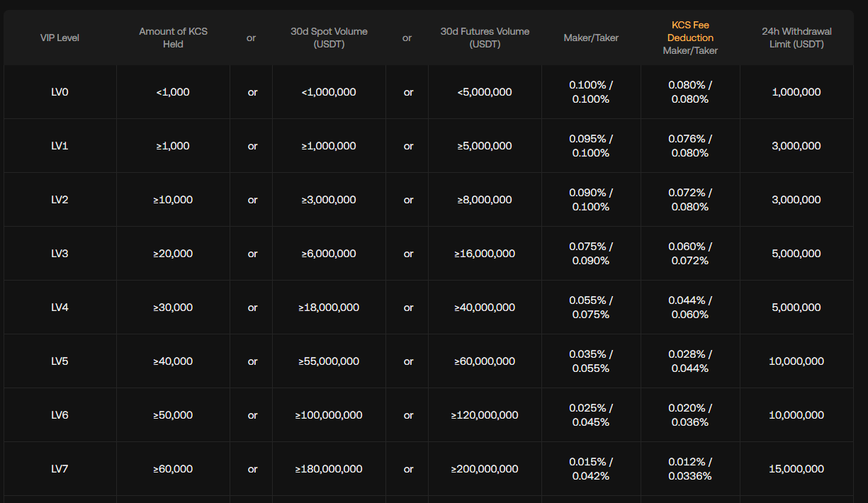Click the ≥10,000 KCS held cell
This screenshot has width=868, height=503.
point(173,200)
